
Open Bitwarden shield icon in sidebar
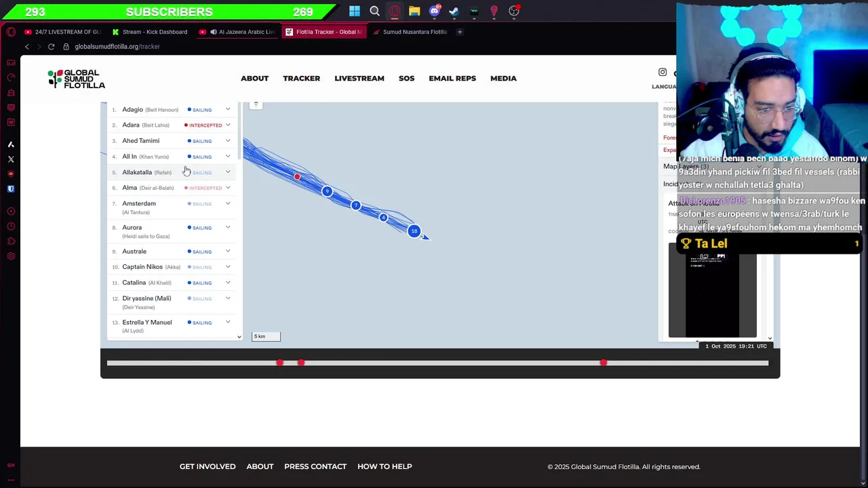11,188
